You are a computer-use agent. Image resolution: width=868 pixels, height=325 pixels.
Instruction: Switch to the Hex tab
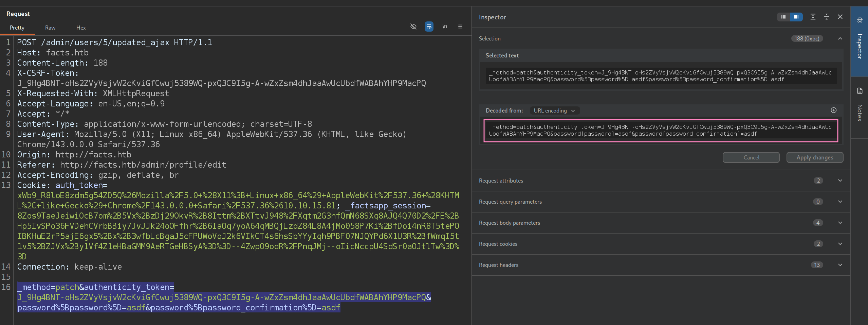coord(81,28)
